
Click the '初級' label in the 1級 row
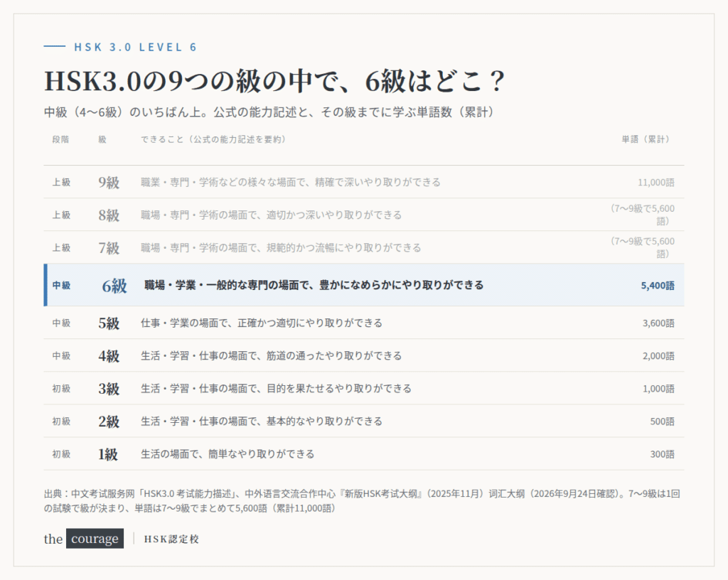coord(61,455)
